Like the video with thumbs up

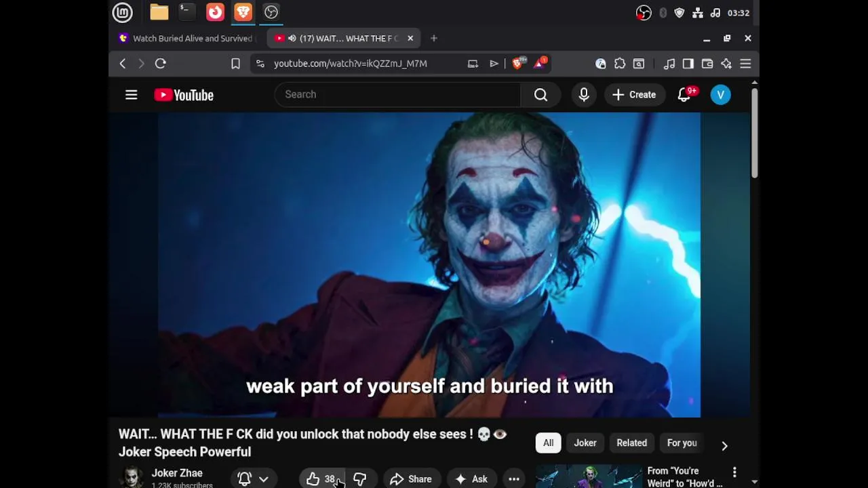[321, 479]
